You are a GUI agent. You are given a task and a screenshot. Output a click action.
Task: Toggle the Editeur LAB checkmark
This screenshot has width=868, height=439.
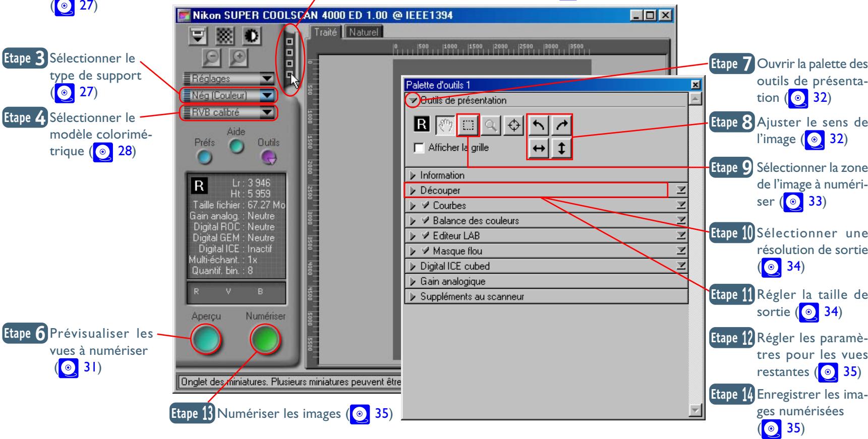point(425,236)
